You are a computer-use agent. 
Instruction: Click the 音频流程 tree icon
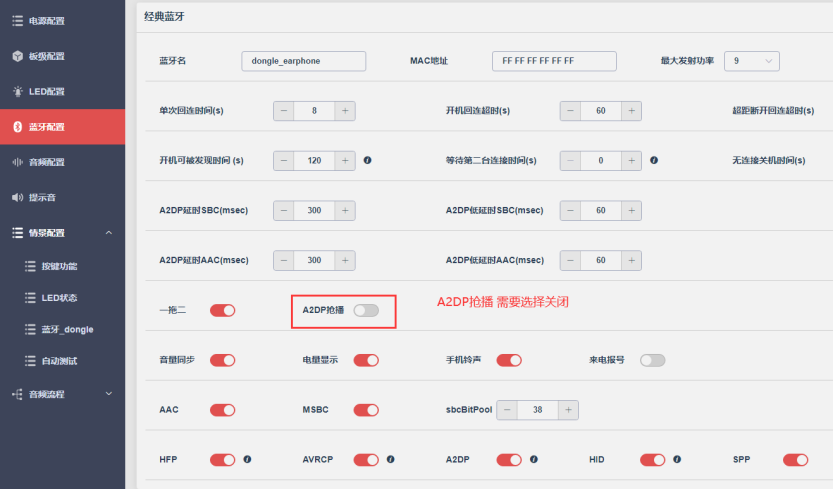click(18, 394)
